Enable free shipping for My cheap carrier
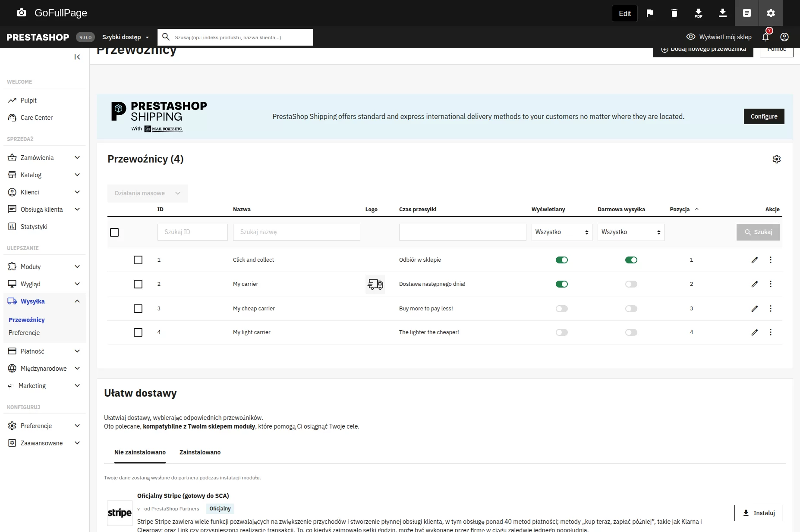800x532 pixels. pyautogui.click(x=631, y=309)
